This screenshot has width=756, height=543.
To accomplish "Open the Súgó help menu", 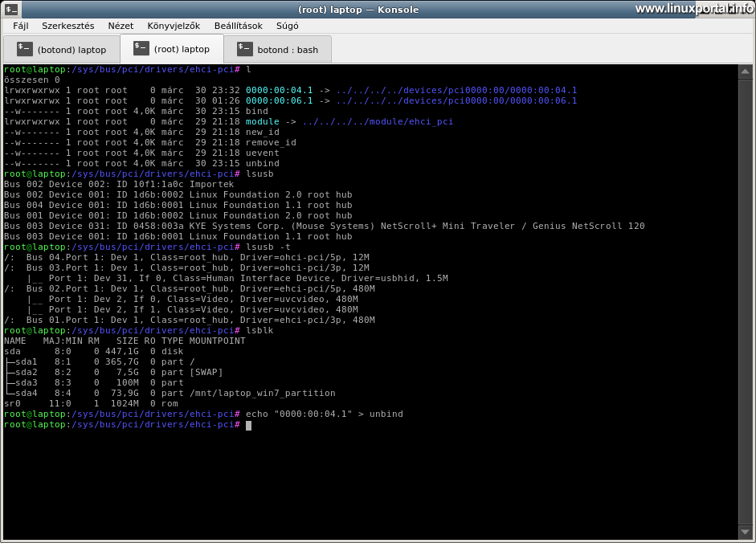I will pos(287,26).
